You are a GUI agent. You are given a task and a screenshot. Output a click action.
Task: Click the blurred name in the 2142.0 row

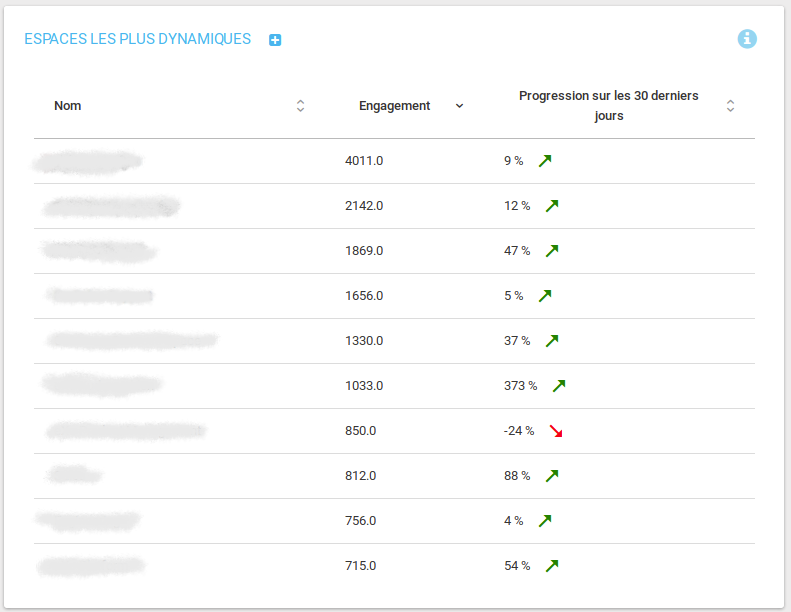click(110, 206)
